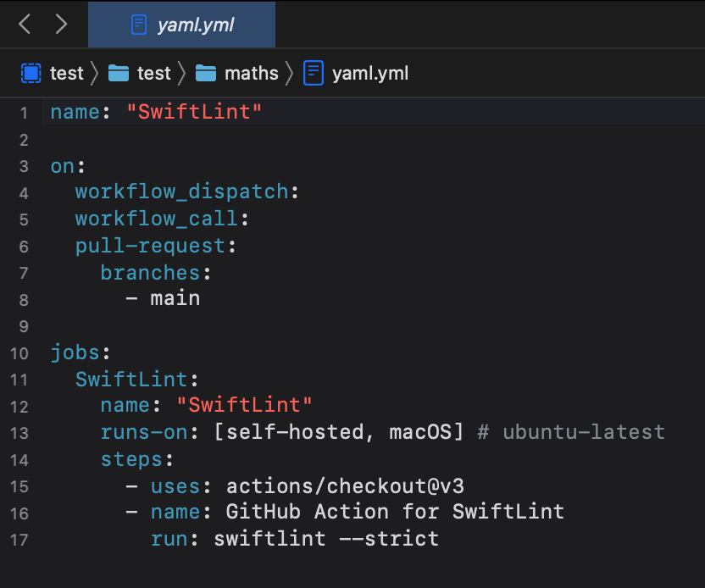This screenshot has width=705, height=588.
Task: Click the 'uses' key on line 15
Action: pos(175,486)
